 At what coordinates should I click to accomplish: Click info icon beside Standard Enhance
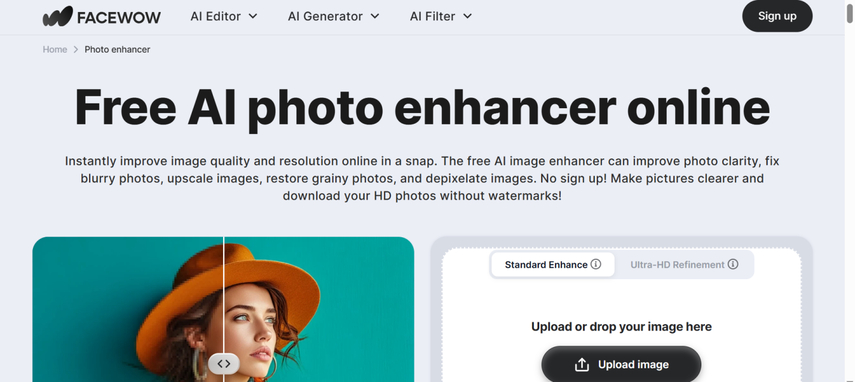(x=596, y=264)
